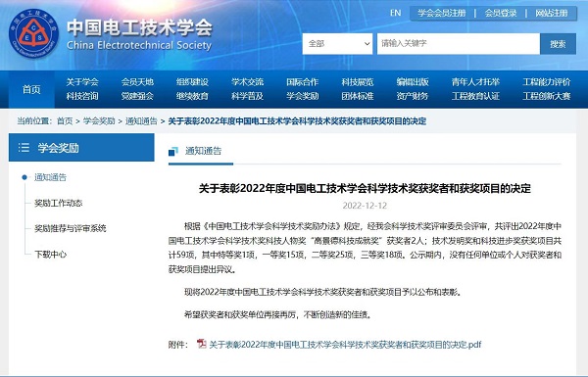Click 首页 in breadcrumb trail
The image size is (588, 377).
tap(65, 121)
